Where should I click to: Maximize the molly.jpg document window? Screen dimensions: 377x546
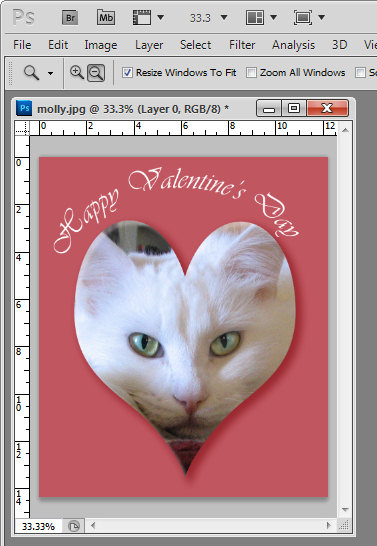pos(294,108)
